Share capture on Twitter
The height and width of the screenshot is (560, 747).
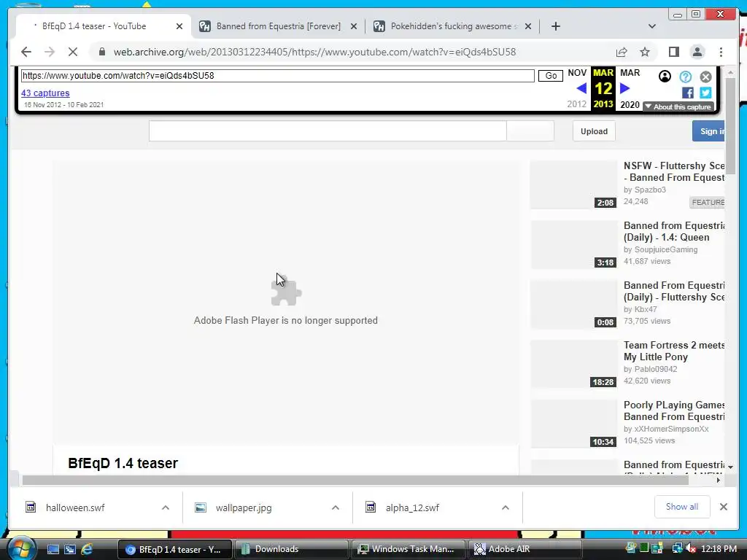click(705, 93)
